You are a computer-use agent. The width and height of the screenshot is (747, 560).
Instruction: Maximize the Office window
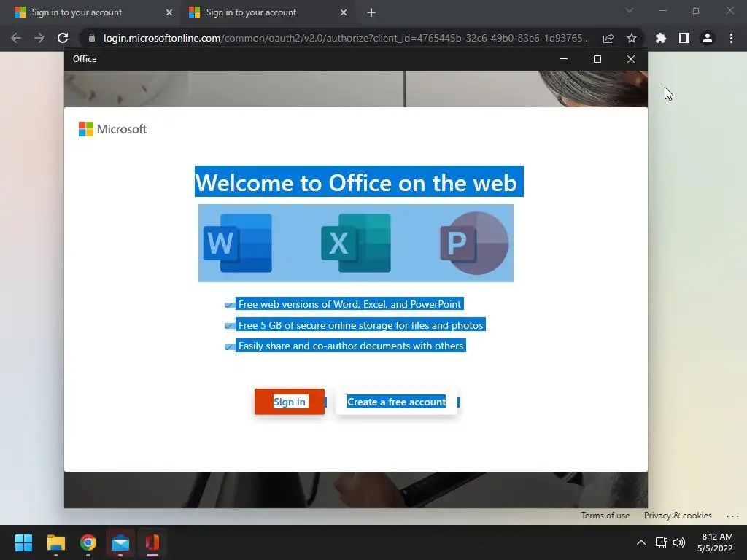(597, 59)
